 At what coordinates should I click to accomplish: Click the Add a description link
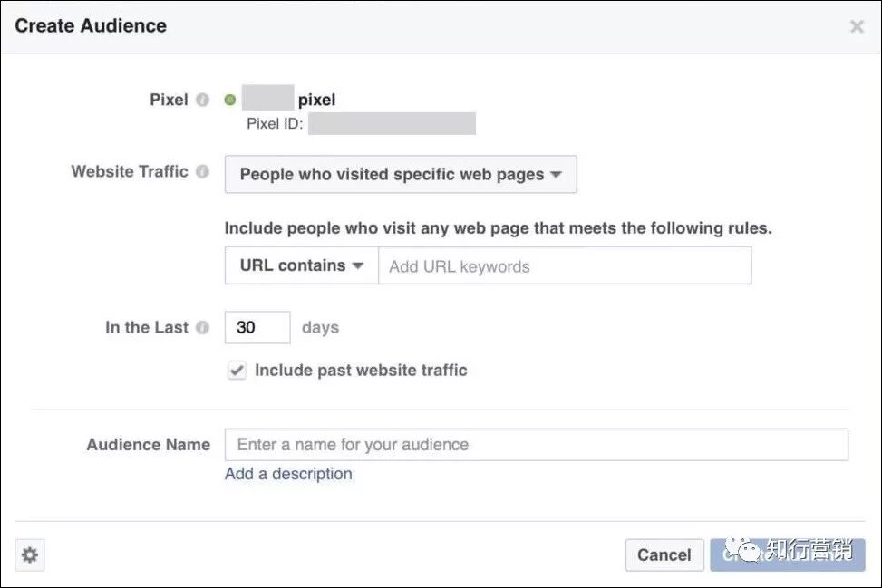click(x=288, y=474)
